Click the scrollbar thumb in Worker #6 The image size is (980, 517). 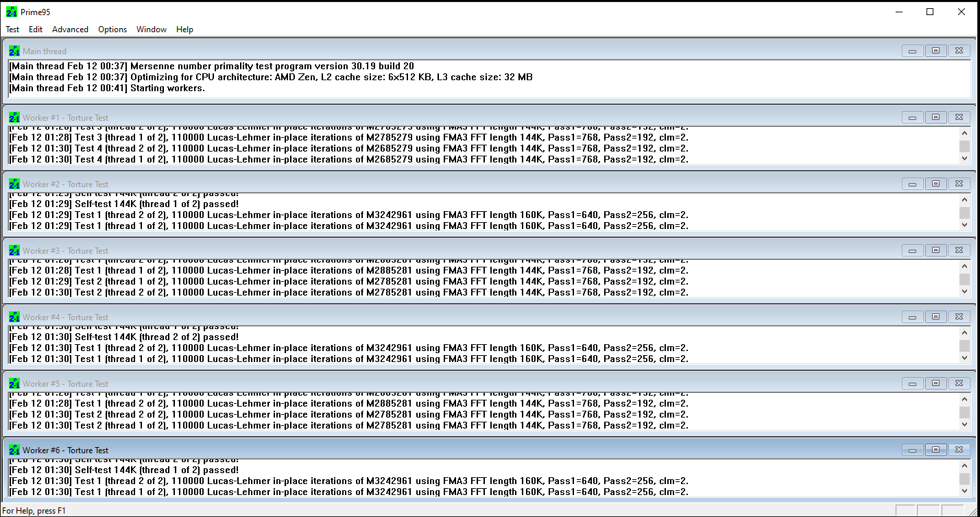(x=964, y=479)
